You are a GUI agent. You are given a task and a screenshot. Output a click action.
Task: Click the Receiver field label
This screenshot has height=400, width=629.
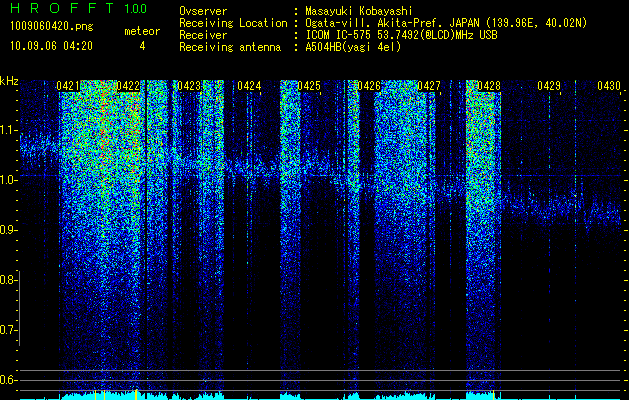click(203, 35)
